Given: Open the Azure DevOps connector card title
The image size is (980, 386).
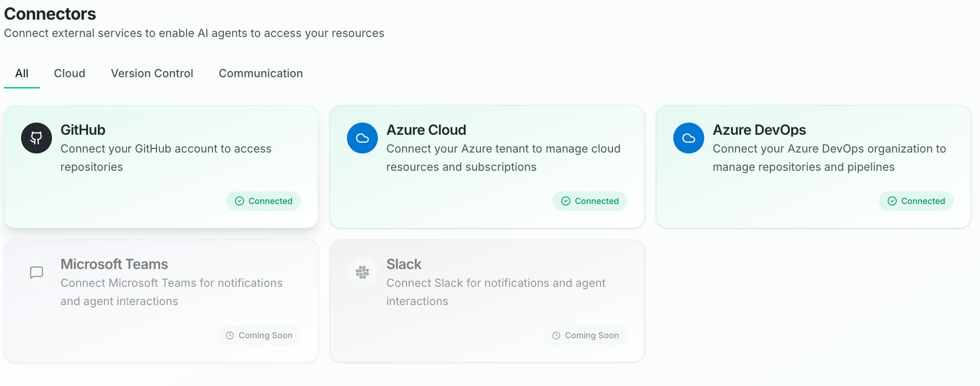Looking at the screenshot, I should click(x=759, y=130).
